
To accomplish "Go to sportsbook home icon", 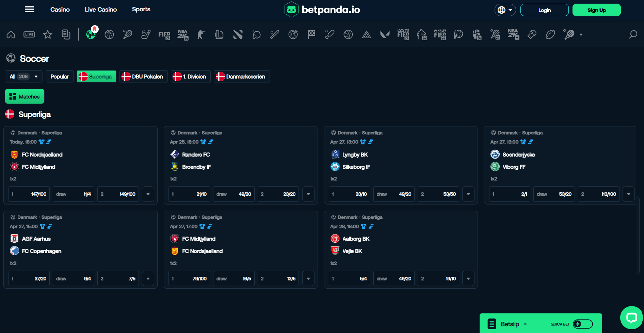I will pos(11,34).
